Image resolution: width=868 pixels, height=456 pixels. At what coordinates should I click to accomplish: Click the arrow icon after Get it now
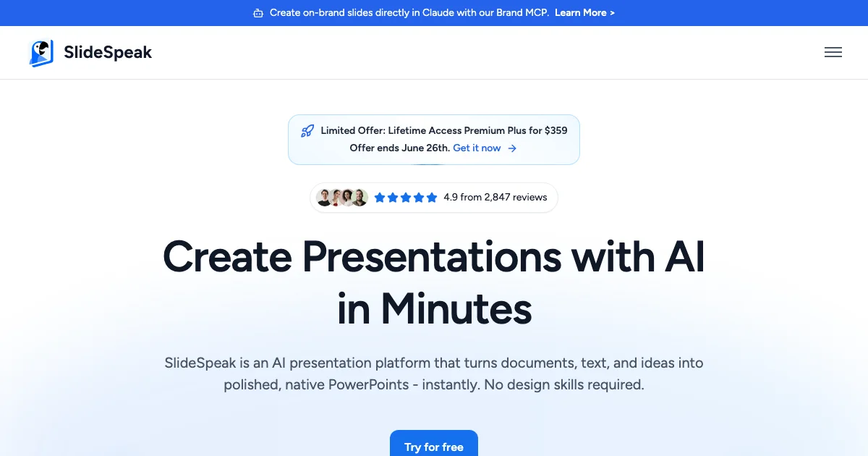(x=512, y=148)
